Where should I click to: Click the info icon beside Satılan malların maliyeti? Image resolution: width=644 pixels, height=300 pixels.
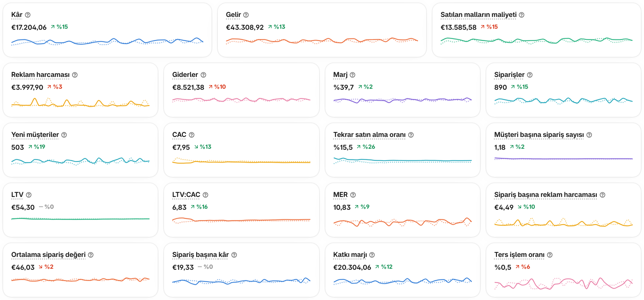[x=522, y=15]
